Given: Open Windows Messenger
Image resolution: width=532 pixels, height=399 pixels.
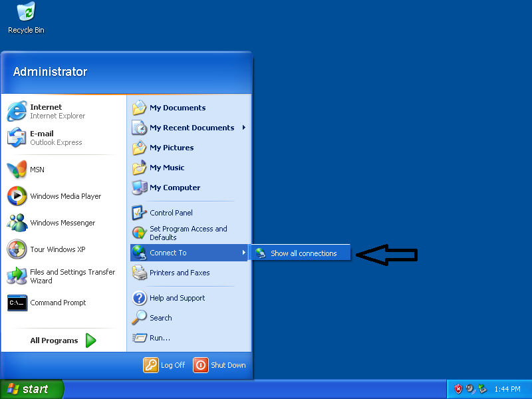Looking at the screenshot, I should click(17, 223).
